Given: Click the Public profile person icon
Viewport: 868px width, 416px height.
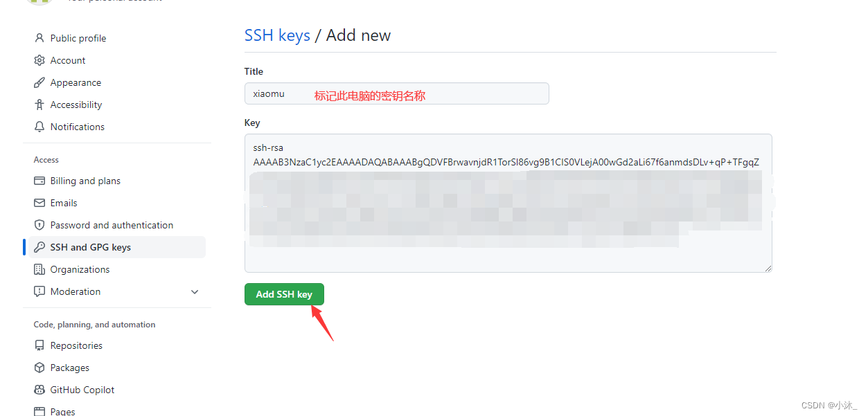Looking at the screenshot, I should coord(39,38).
